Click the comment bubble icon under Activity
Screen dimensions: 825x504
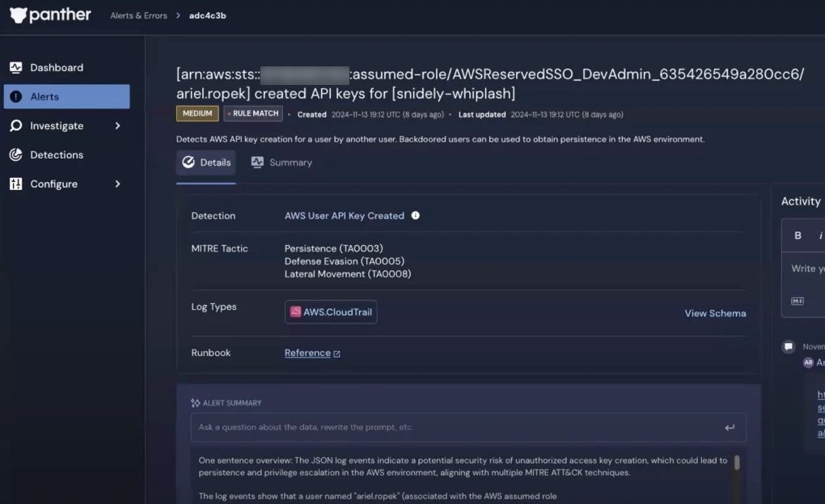(x=788, y=346)
